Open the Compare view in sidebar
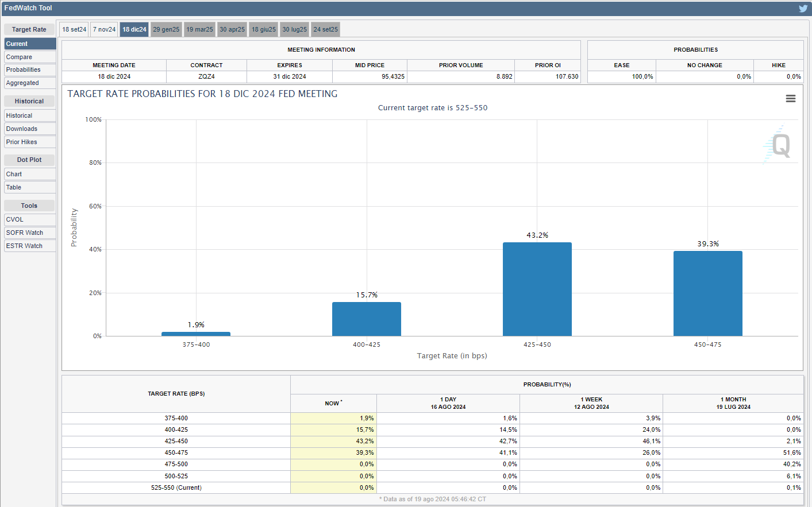This screenshot has width=812, height=507. pos(30,57)
